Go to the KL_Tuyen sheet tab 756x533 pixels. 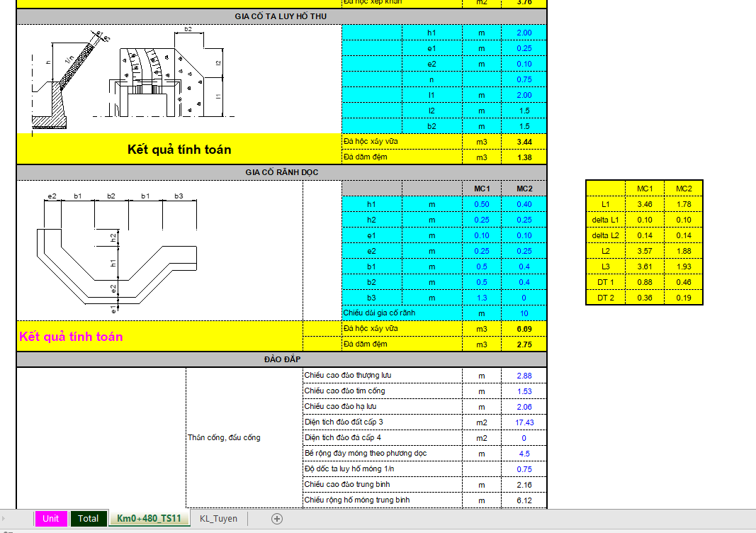tap(218, 518)
